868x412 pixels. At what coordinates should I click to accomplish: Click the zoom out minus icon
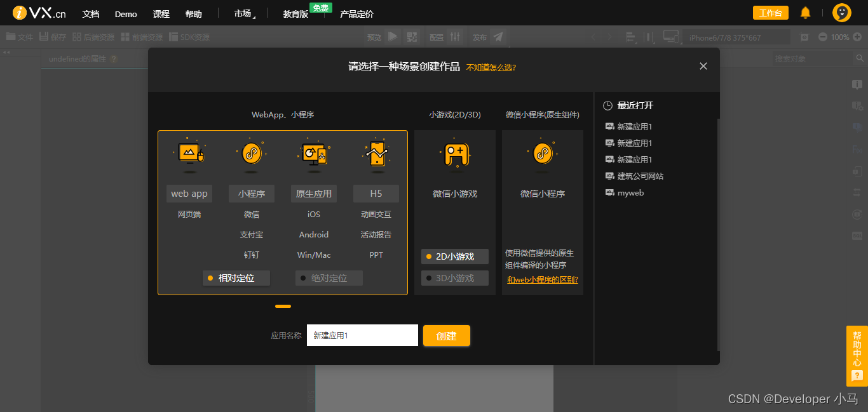coord(823,37)
